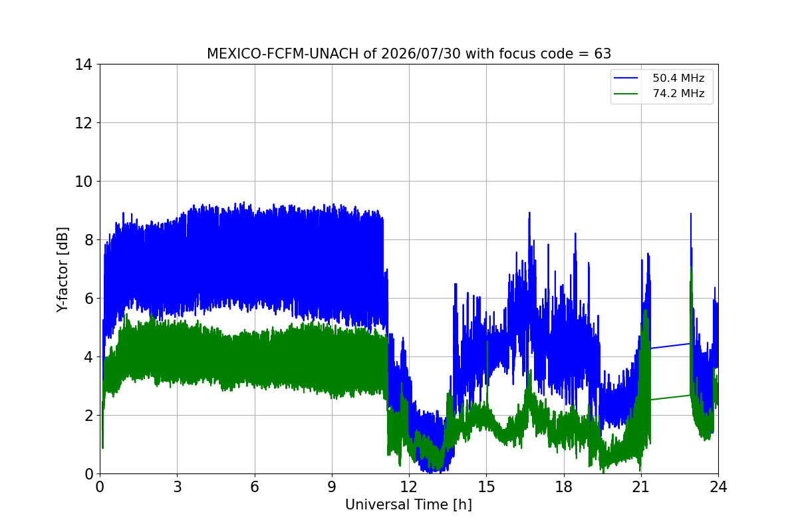Click the blue 50.4 MHz legend line
Viewport: 798px width, 532px height.
[626, 78]
